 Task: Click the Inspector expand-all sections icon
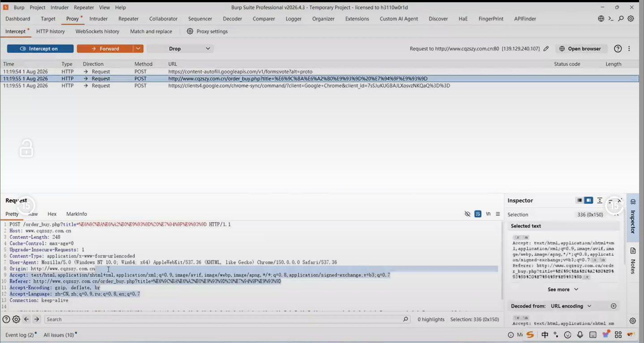pyautogui.click(x=600, y=201)
